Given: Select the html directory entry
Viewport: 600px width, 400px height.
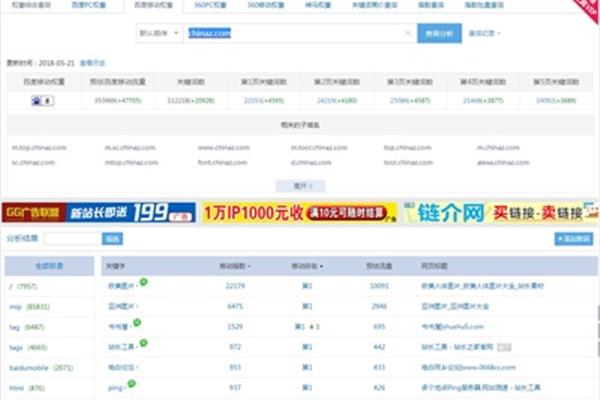Looking at the screenshot, I should [27, 388].
